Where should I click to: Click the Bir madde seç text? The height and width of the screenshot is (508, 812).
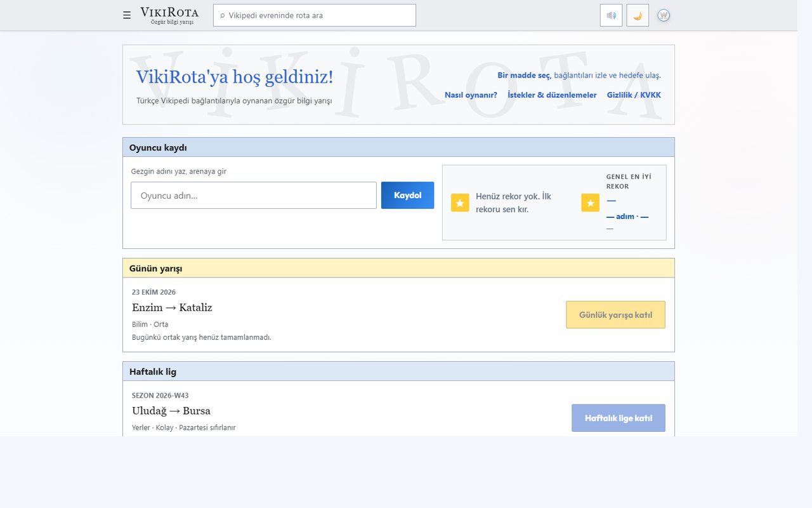tap(524, 75)
